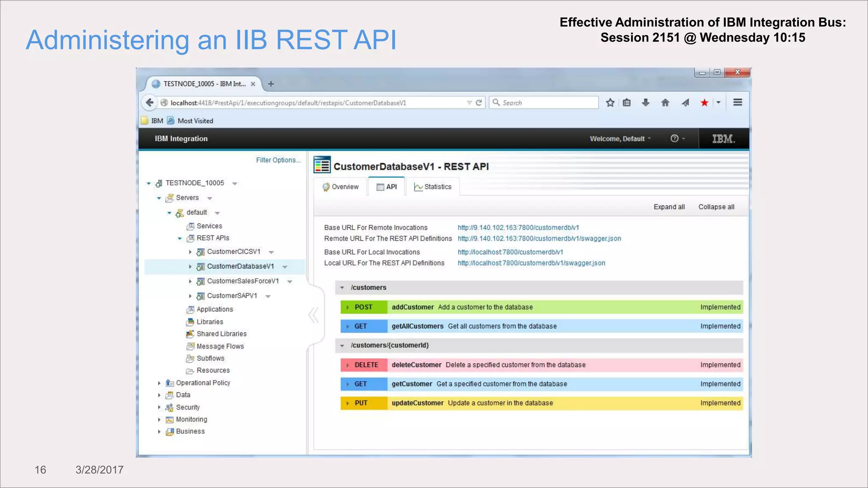Bookmark this page with star outline icon
868x488 pixels.
pos(610,103)
